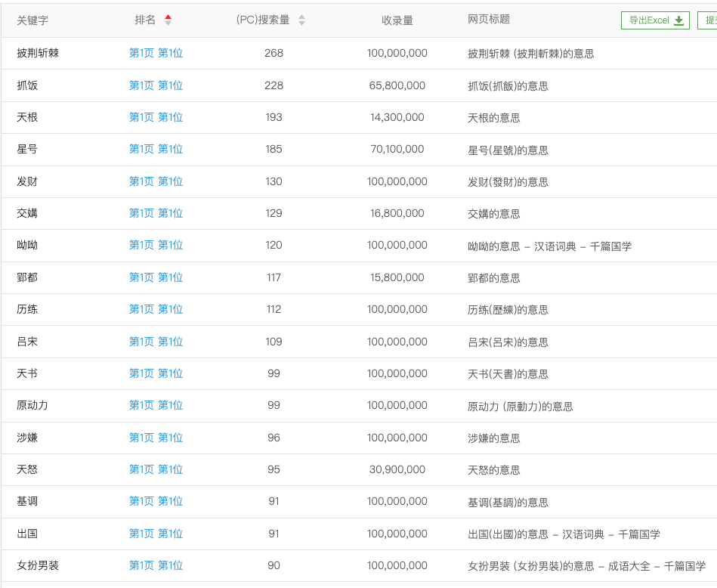Click the descending sort arrow beside (PC)搜索量
Image resolution: width=717 pixels, height=588 pixels.
301,23
